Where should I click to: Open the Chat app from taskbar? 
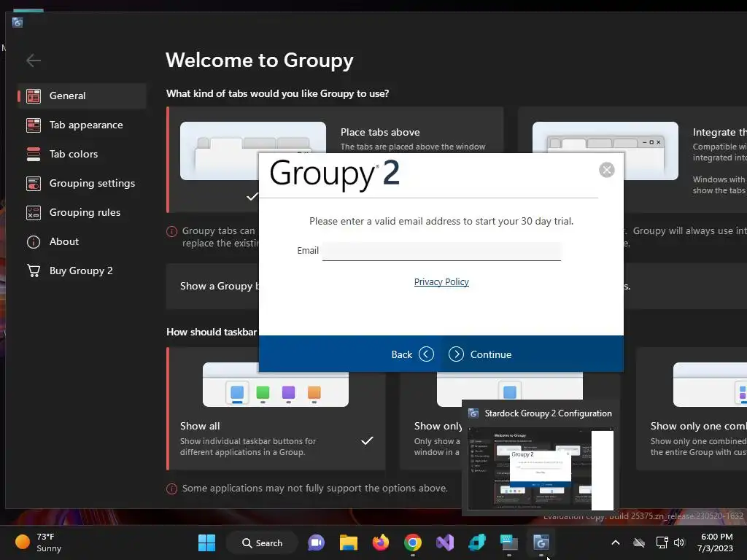coord(317,542)
